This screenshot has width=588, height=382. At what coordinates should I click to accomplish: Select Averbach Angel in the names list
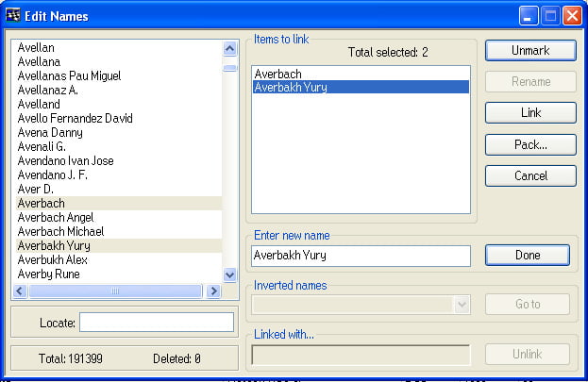click(119, 218)
